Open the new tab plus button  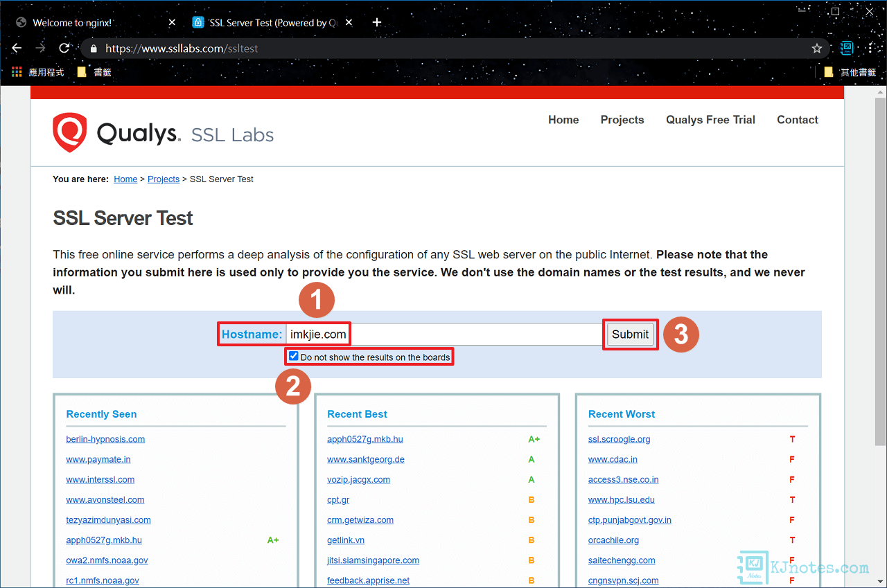377,22
